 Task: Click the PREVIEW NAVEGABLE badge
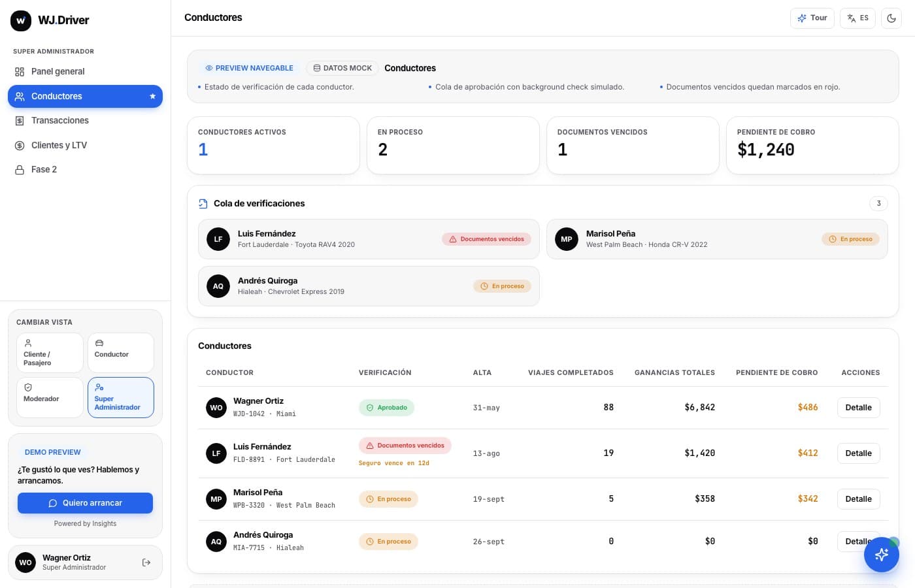(x=249, y=68)
